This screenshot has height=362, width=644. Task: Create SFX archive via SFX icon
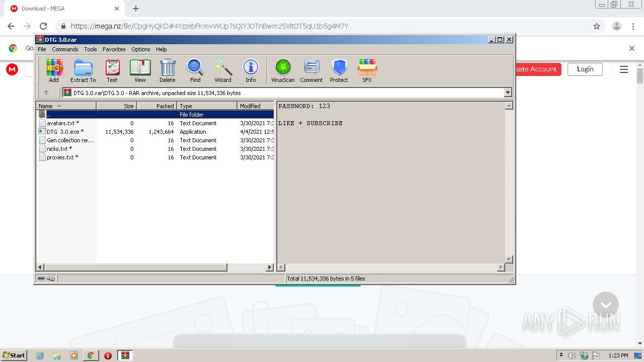click(367, 70)
